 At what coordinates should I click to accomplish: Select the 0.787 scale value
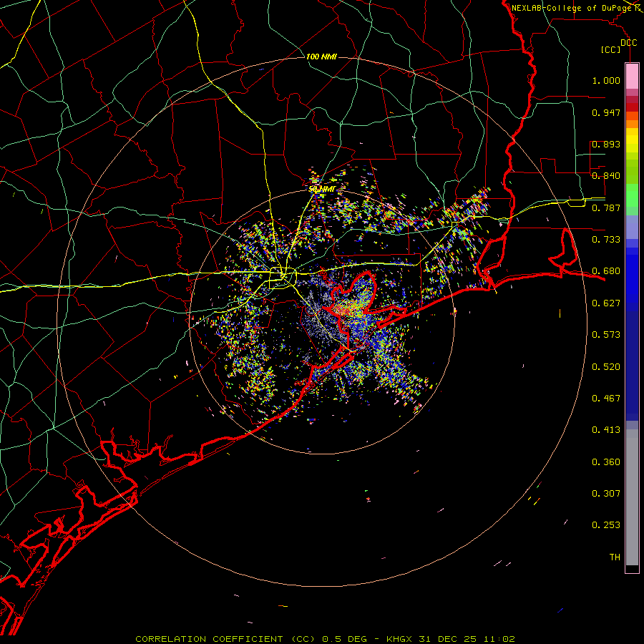(x=606, y=208)
